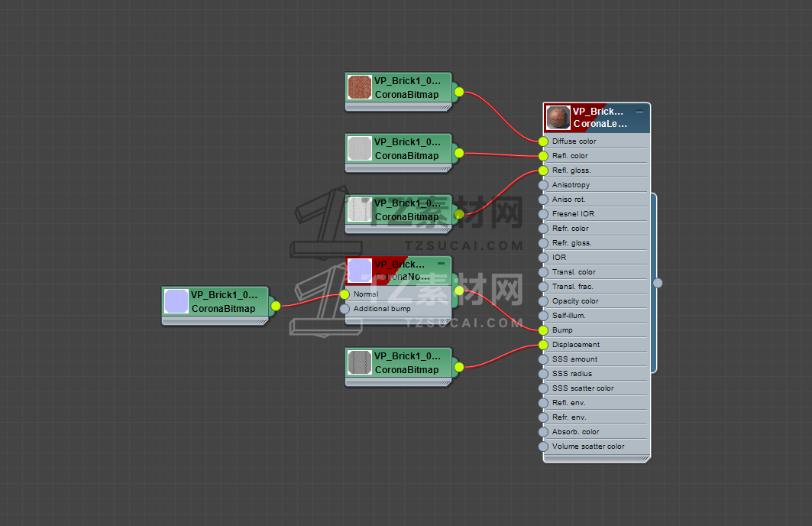The height and width of the screenshot is (526, 812).
Task: Click the material node's output socket
Action: (658, 283)
